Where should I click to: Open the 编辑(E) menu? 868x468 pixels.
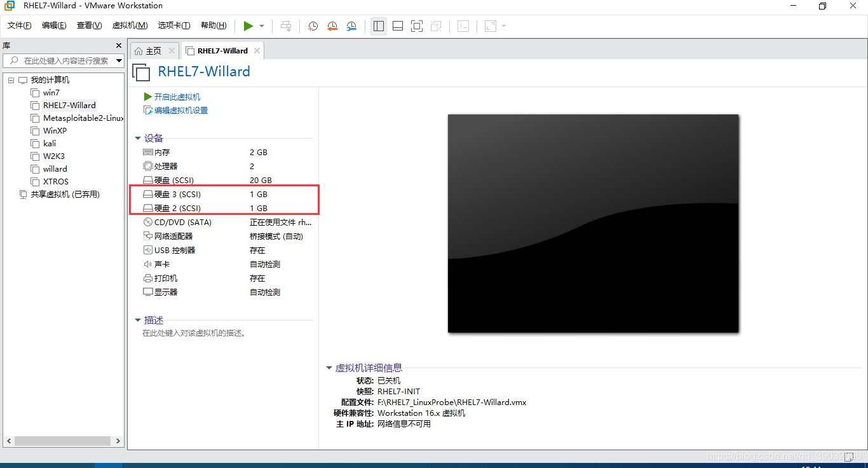[x=54, y=25]
